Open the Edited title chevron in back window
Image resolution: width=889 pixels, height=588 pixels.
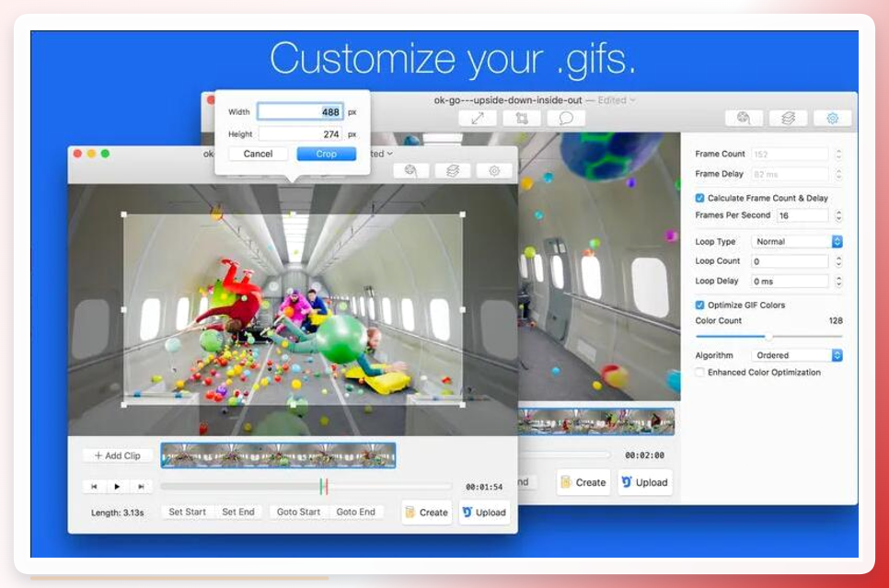tap(633, 100)
